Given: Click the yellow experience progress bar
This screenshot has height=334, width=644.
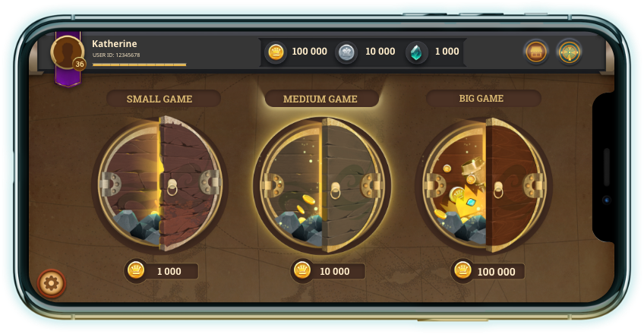Looking at the screenshot, I should point(139,65).
